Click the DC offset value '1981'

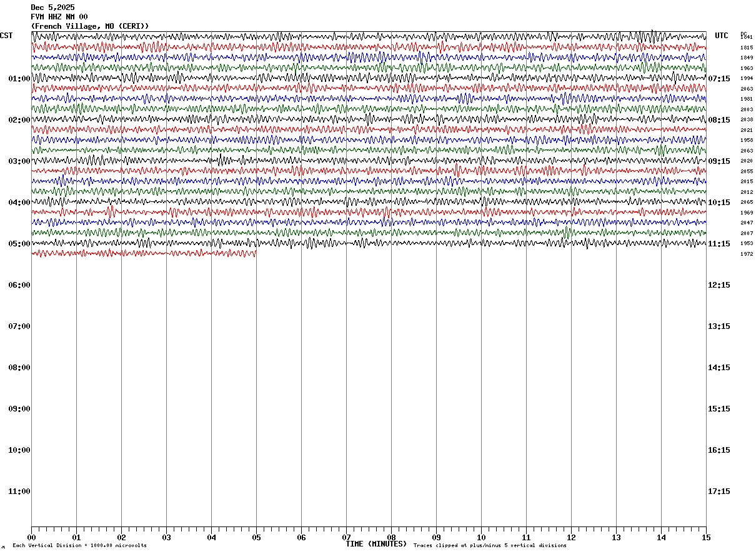747,99
